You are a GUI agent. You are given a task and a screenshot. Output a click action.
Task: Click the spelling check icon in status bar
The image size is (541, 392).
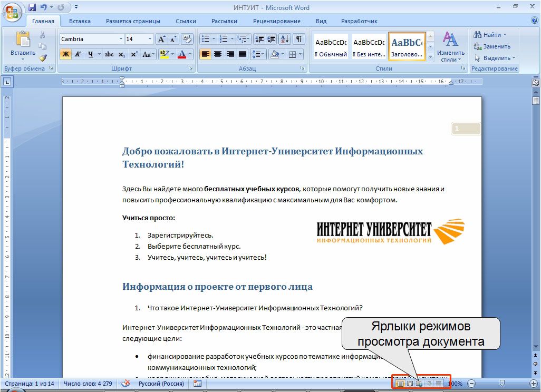(x=125, y=384)
